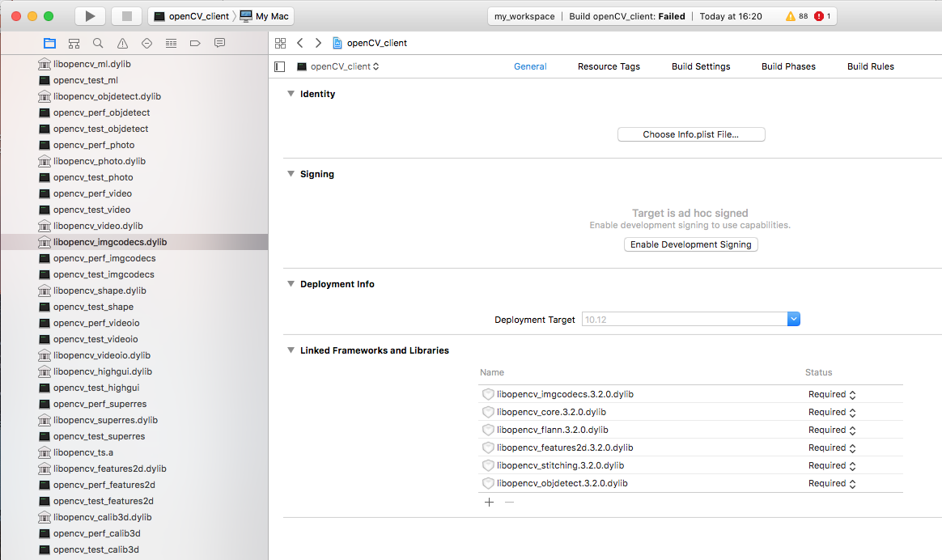Select libopencv_imgcodecs.3.2.0.dylib in linked libraries

click(x=565, y=394)
